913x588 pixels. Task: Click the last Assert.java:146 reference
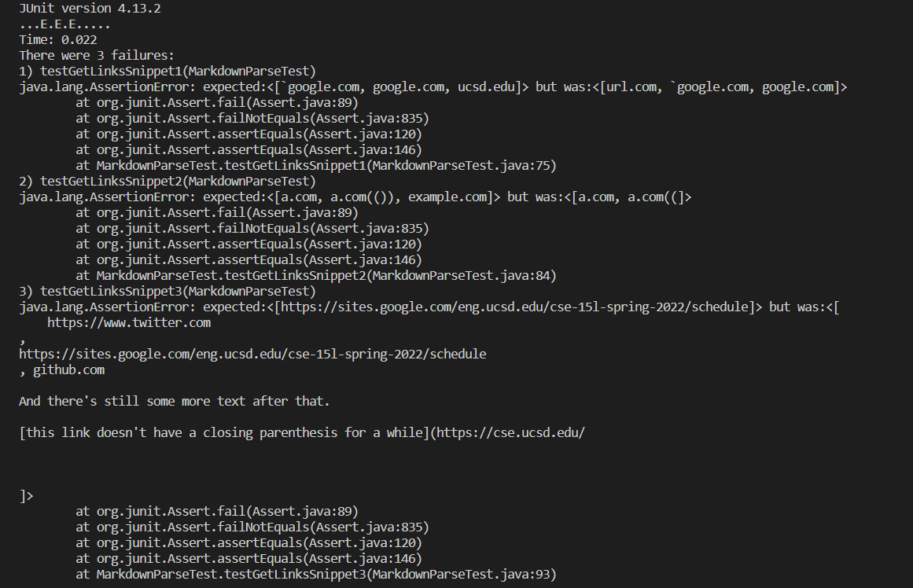[x=363, y=558]
